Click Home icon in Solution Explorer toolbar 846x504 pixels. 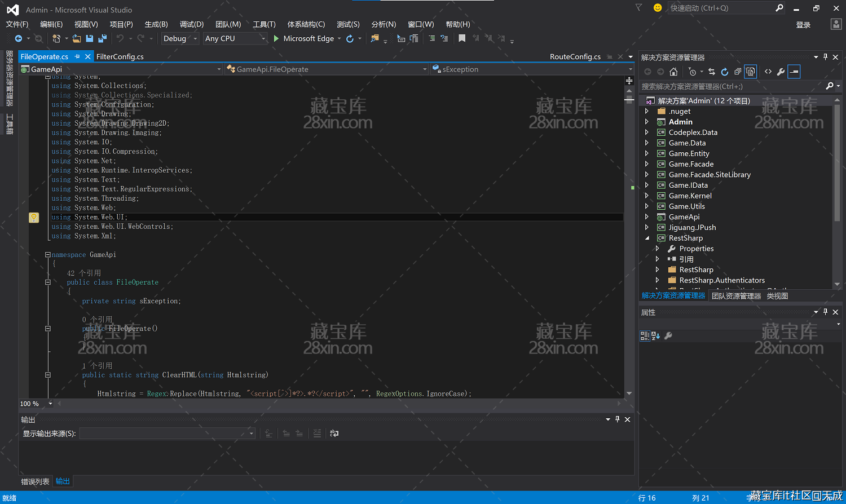pyautogui.click(x=673, y=72)
